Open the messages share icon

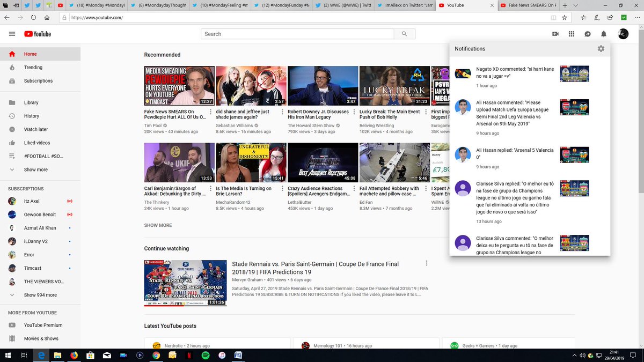[x=588, y=34]
